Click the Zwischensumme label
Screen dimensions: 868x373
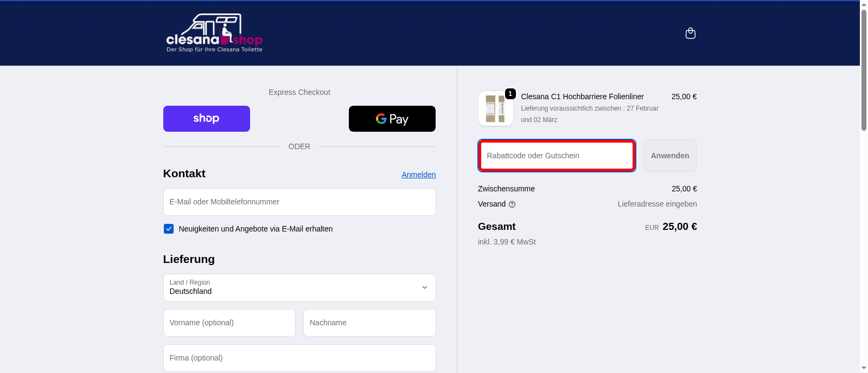point(506,189)
